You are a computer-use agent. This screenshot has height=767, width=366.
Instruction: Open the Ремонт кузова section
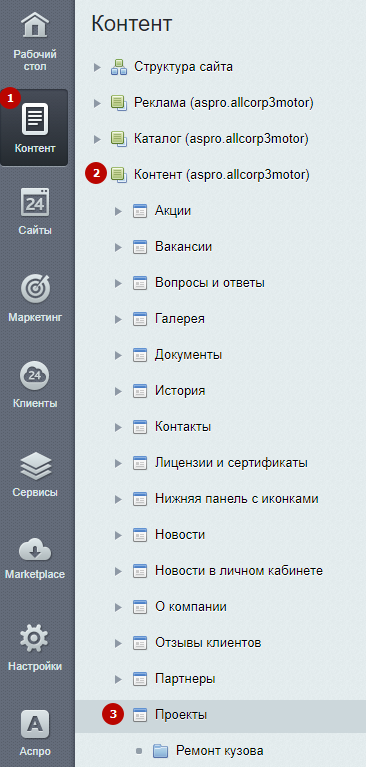[x=220, y=750]
